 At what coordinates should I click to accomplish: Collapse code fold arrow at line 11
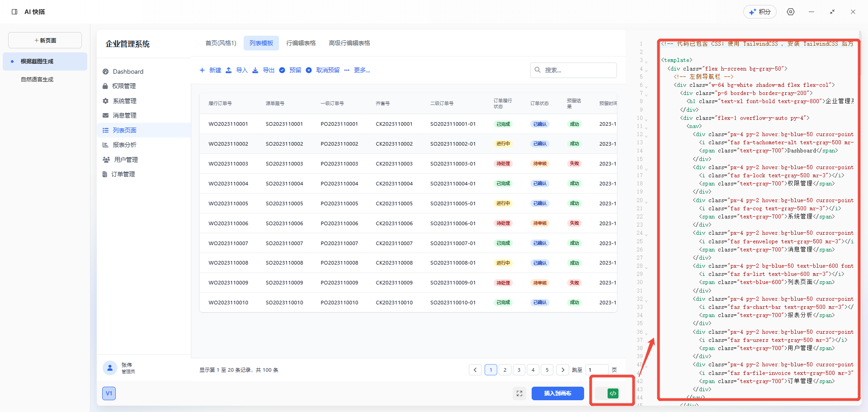tap(646, 128)
